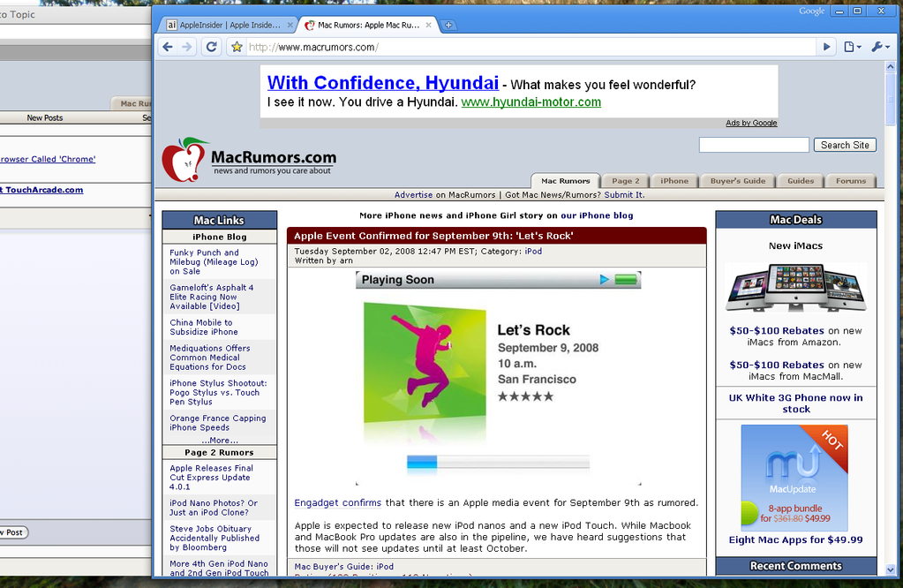The height and width of the screenshot is (588, 903).
Task: Open the our iPhone blog link
Action: [x=598, y=215]
